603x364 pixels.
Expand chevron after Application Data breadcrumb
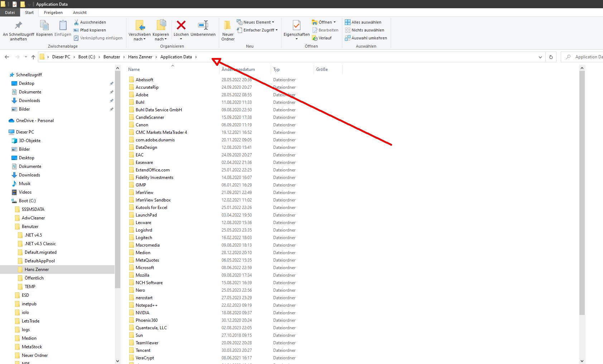pyautogui.click(x=196, y=57)
